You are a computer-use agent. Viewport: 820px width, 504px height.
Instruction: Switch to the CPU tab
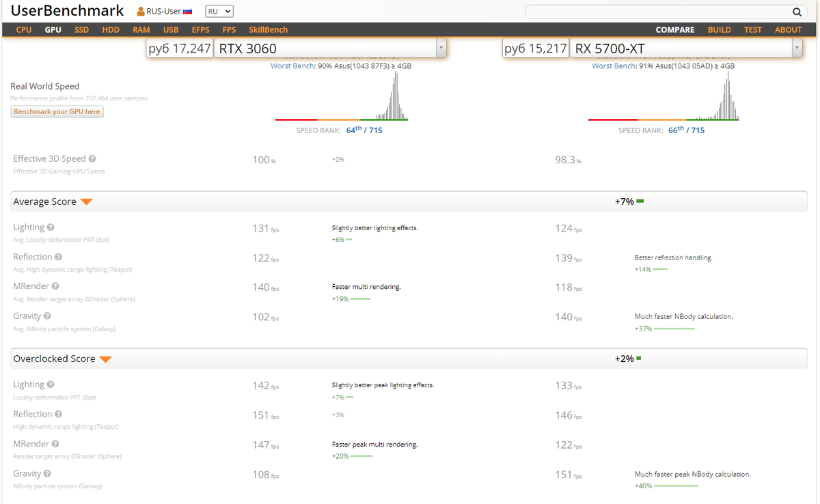[x=24, y=30]
